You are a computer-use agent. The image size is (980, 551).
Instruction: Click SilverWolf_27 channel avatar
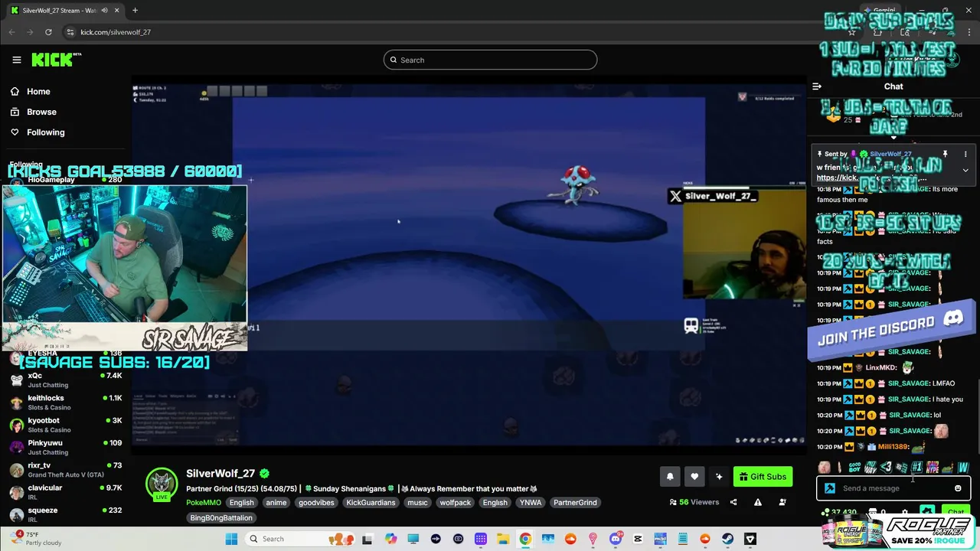(162, 483)
